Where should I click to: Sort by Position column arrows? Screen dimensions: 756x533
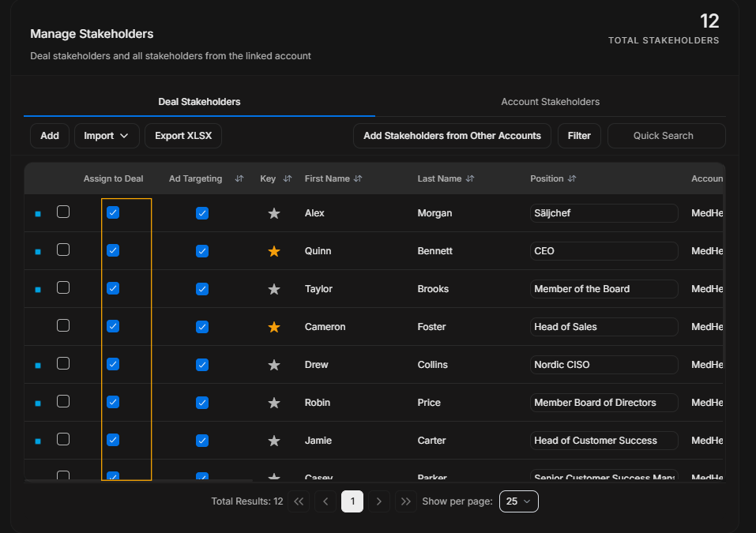coord(572,178)
